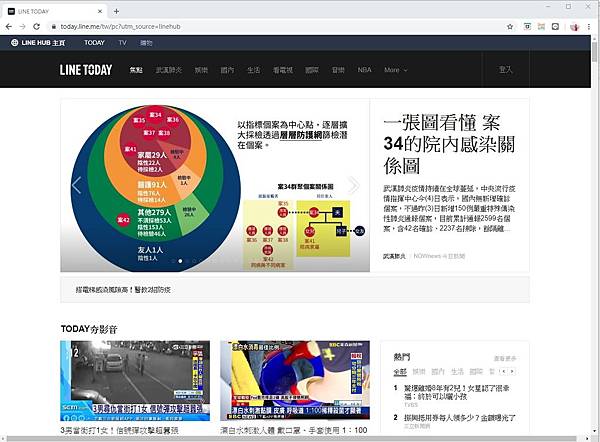Screen dimensions: 600x442
Task: Open the first extension icon beside the star
Action: click(x=527, y=26)
